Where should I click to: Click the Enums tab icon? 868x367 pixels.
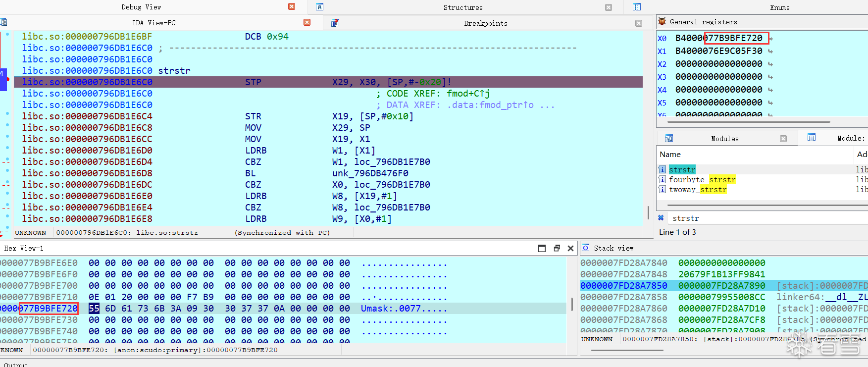[x=637, y=7]
